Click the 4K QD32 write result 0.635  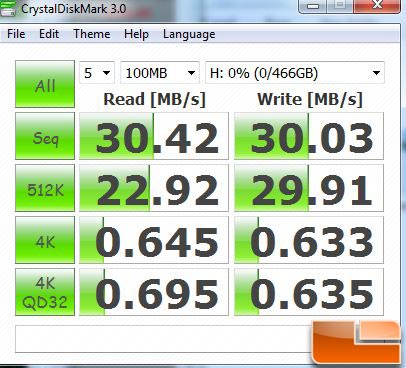(309, 292)
